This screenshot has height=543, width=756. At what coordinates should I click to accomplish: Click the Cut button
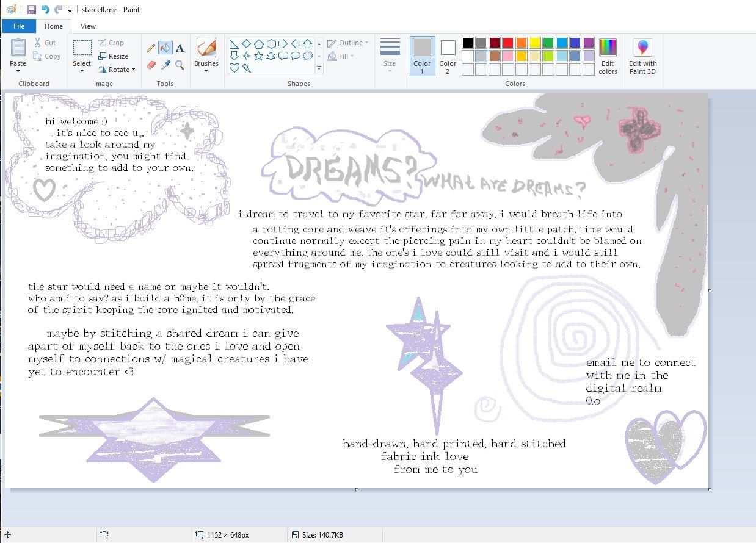click(45, 43)
